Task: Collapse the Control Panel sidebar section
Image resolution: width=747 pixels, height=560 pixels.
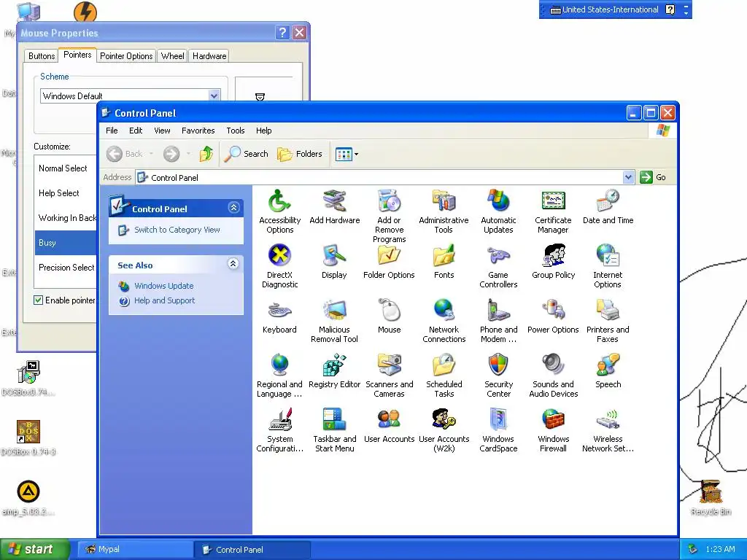Action: coord(233,208)
